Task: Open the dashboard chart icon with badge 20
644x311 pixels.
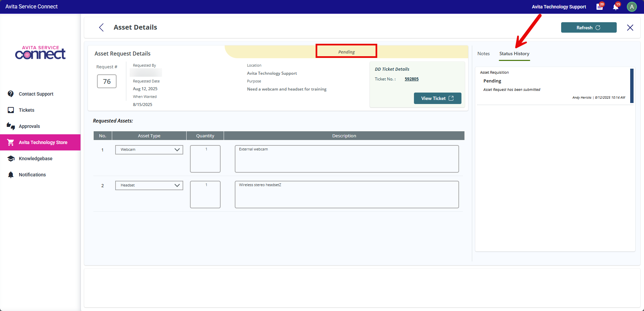Action: coord(600,7)
